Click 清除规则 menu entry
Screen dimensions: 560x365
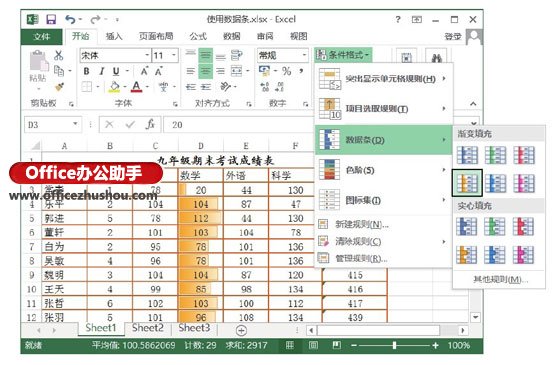click(x=383, y=241)
